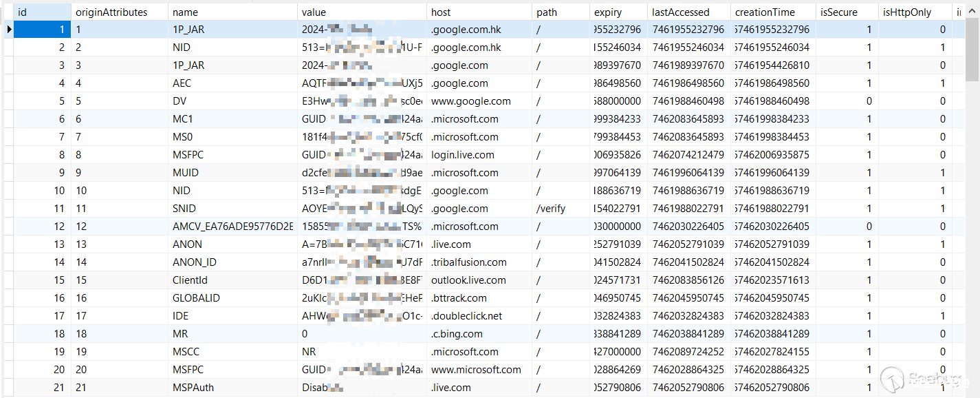980x398 pixels.
Task: Select the id cell of row 21
Action: pyautogui.click(x=41, y=388)
